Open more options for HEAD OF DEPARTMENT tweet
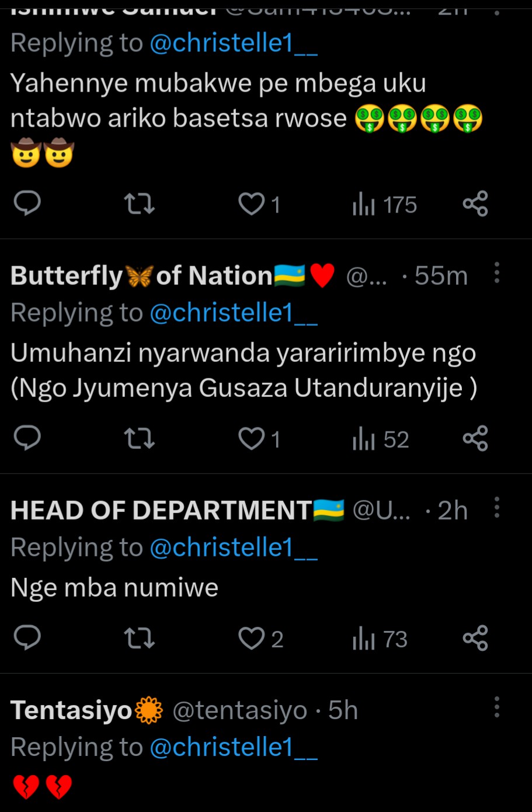Image resolution: width=532 pixels, height=812 pixels. [x=497, y=508]
